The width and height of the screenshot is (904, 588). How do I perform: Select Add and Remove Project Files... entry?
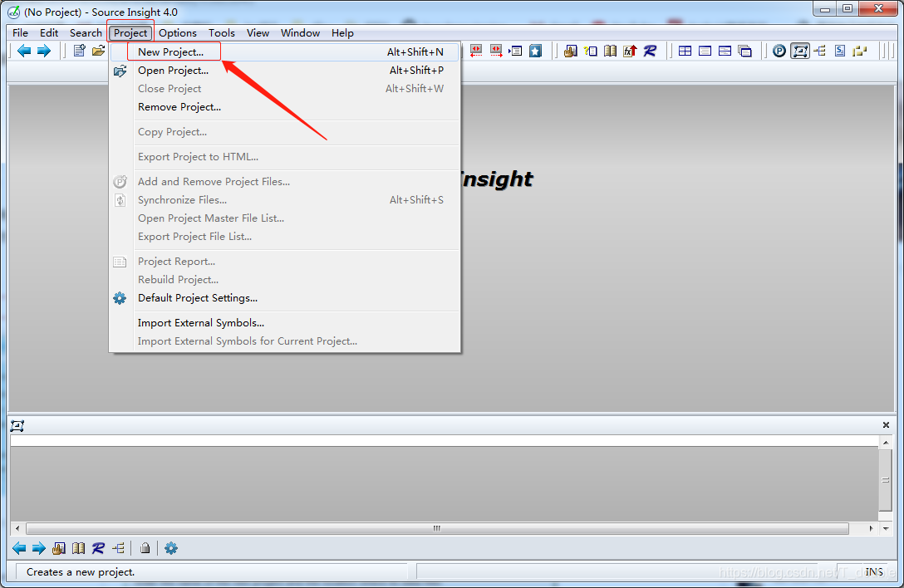(x=285, y=182)
